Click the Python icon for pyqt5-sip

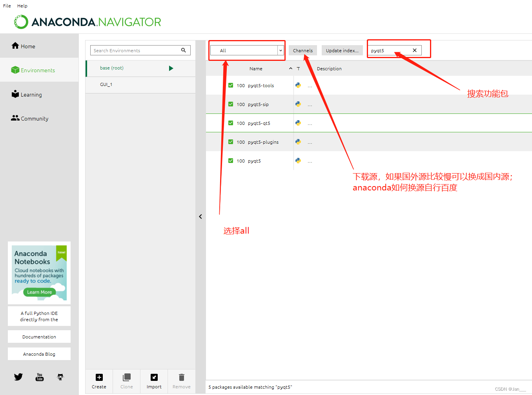pyautogui.click(x=298, y=104)
